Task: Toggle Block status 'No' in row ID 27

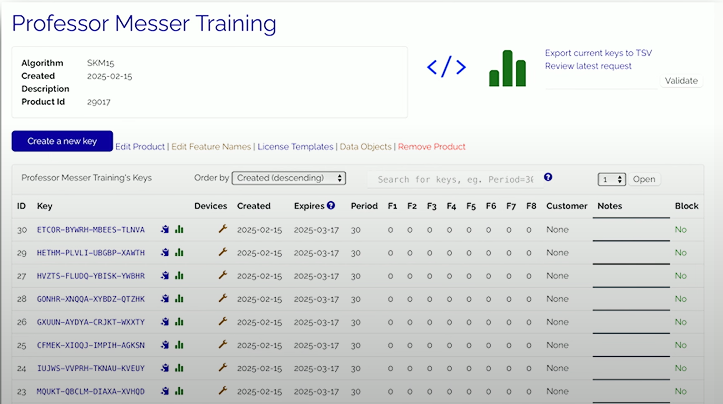Action: tap(681, 276)
